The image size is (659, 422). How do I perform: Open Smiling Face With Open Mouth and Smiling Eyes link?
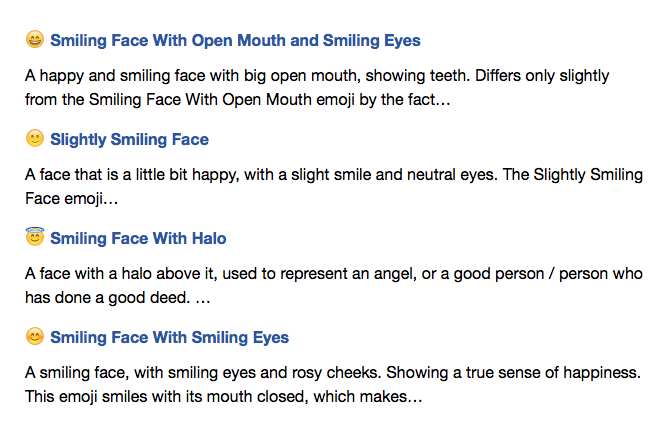point(235,40)
